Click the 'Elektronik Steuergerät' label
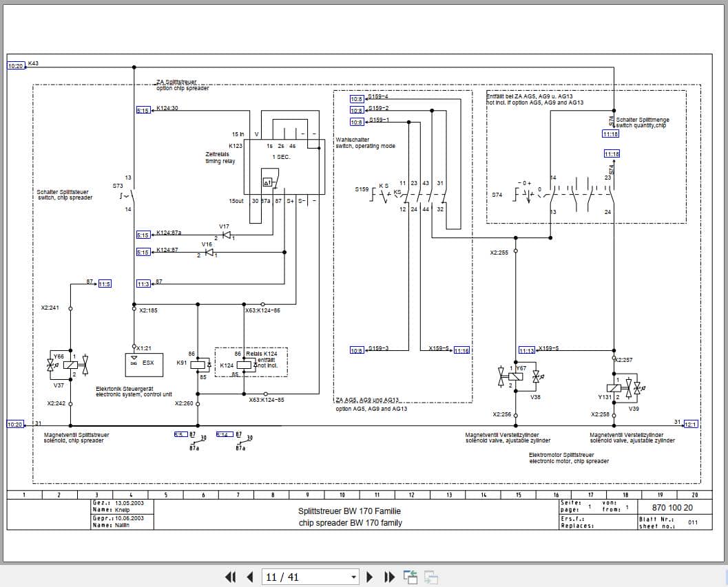 click(x=125, y=388)
